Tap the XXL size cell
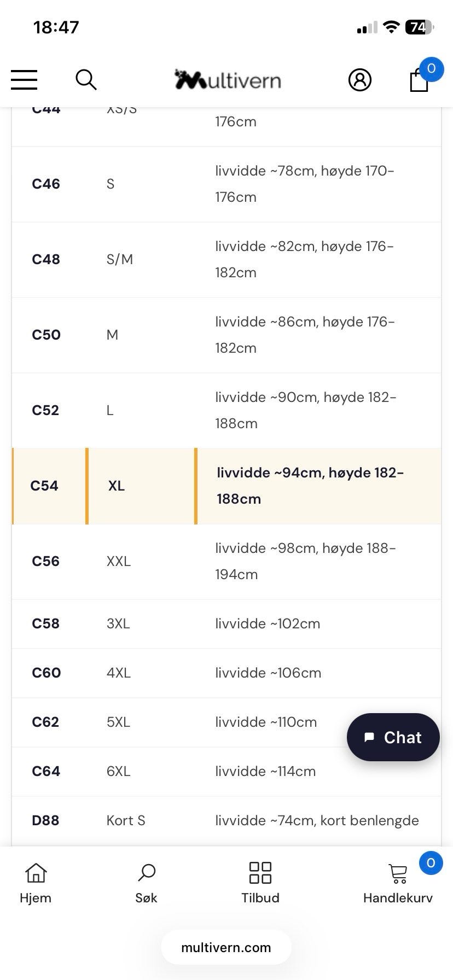This screenshot has height=980, width=453. point(119,561)
